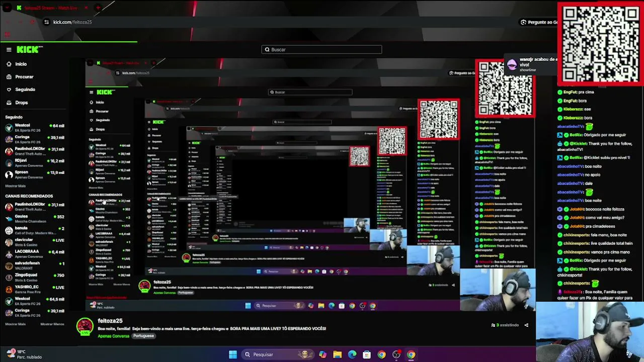Viewport: 644px width, 362px height.
Task: Click chat message 'EngFut: pra cima'
Action: pos(576,92)
